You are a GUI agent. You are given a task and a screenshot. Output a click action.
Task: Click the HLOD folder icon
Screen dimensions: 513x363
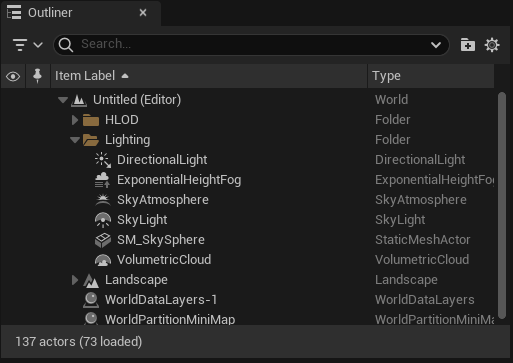[91, 120]
